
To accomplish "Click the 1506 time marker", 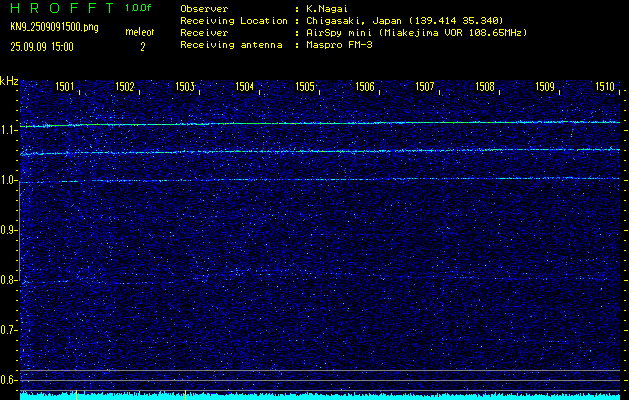I will tap(365, 86).
